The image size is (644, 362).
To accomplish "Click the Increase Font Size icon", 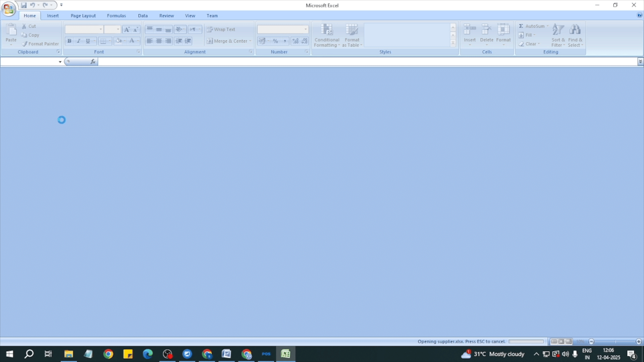I will tap(126, 29).
